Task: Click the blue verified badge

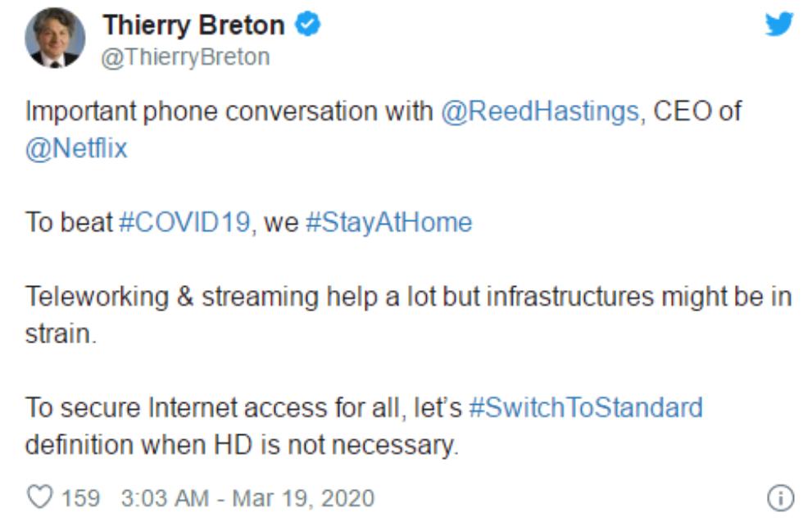Action: [307, 25]
